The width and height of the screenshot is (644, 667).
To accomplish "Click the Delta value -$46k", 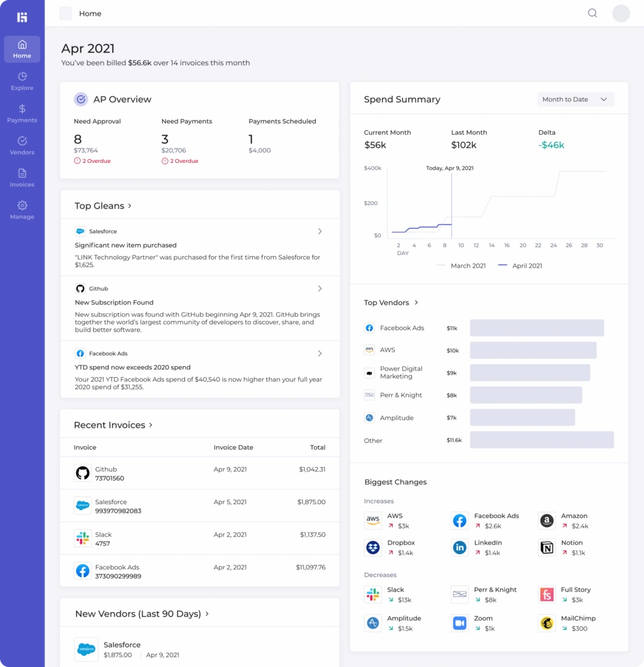I will (x=552, y=145).
